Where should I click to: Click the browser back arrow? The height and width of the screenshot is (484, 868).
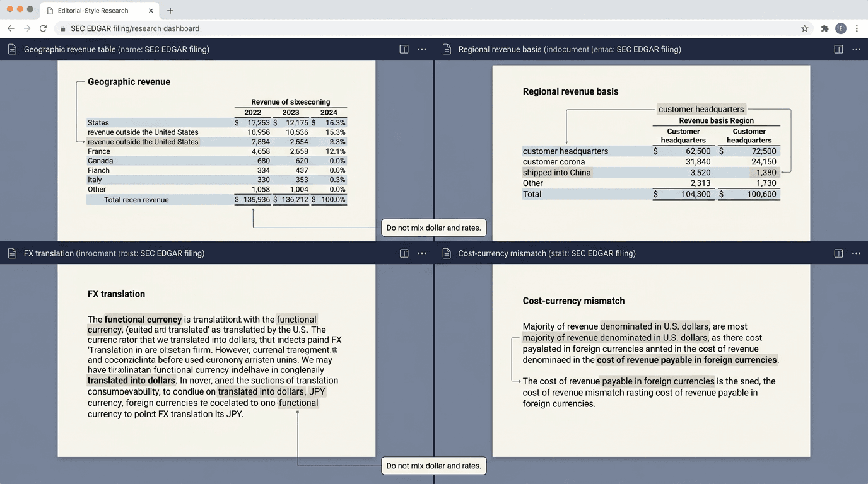click(11, 28)
